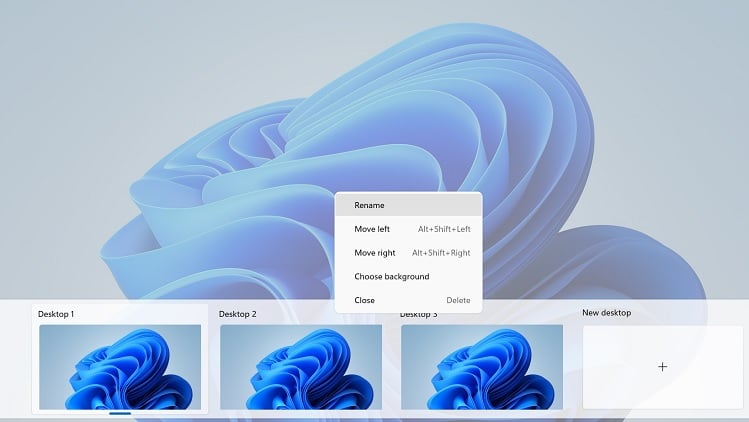Switch to the Desktop 2 thumbnail
The height and width of the screenshot is (422, 749).
click(301, 367)
